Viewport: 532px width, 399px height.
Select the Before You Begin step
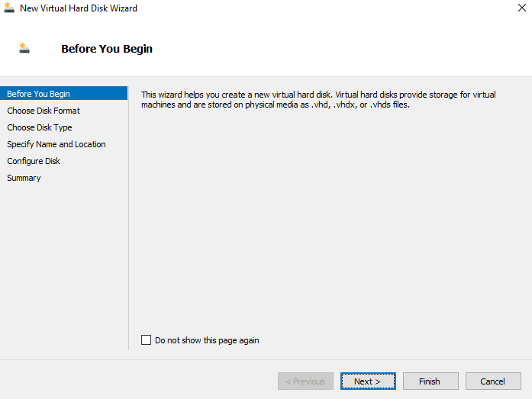[x=64, y=94]
